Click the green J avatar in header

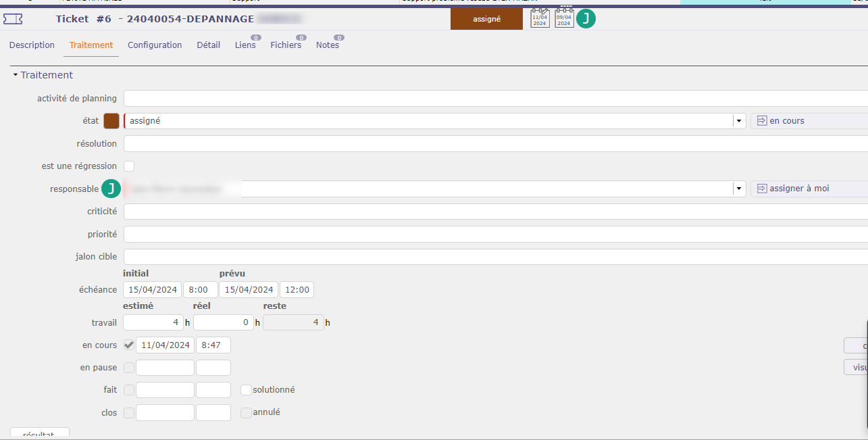coord(586,19)
